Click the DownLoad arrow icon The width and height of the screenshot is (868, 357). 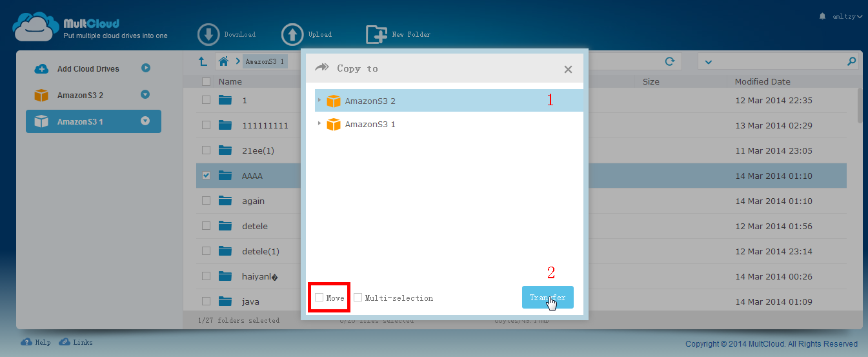coord(208,35)
